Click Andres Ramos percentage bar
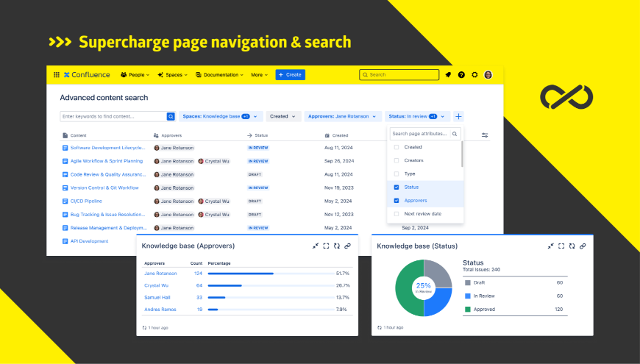Screen dimensions: 640x364 pos(271,310)
